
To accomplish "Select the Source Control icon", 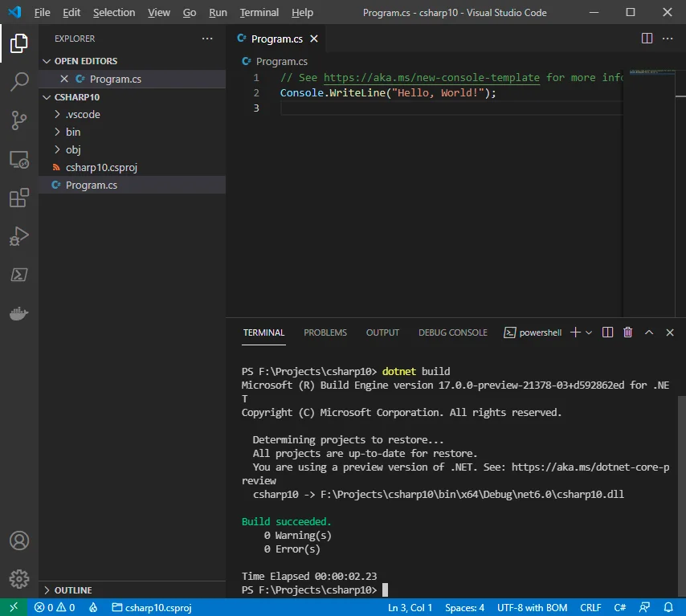I will click(x=19, y=120).
